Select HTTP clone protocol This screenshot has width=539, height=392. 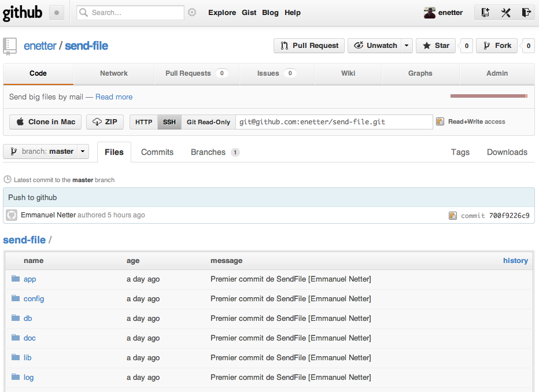click(143, 122)
